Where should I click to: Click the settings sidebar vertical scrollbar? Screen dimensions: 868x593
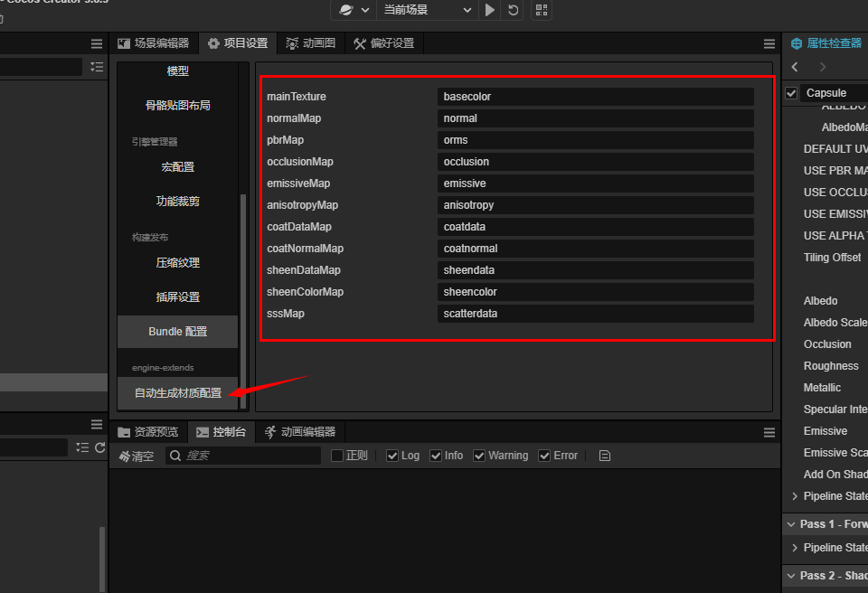click(243, 301)
